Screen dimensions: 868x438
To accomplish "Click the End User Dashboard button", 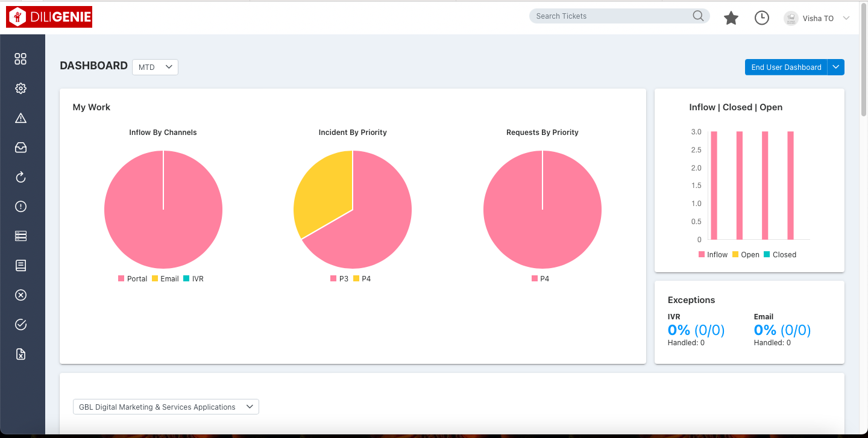I will tap(785, 67).
